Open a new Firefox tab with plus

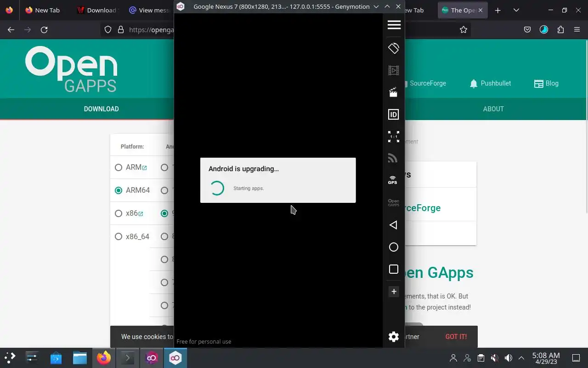(x=498, y=10)
